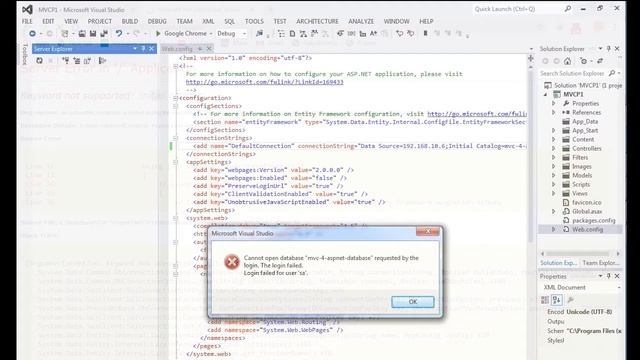Close the Server Explorer panel
This screenshot has height=360, width=640.
(x=151, y=49)
